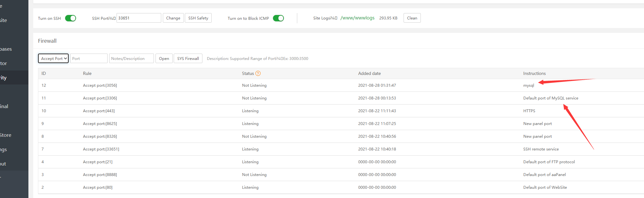Click the Listening status for port 443

tap(250, 111)
